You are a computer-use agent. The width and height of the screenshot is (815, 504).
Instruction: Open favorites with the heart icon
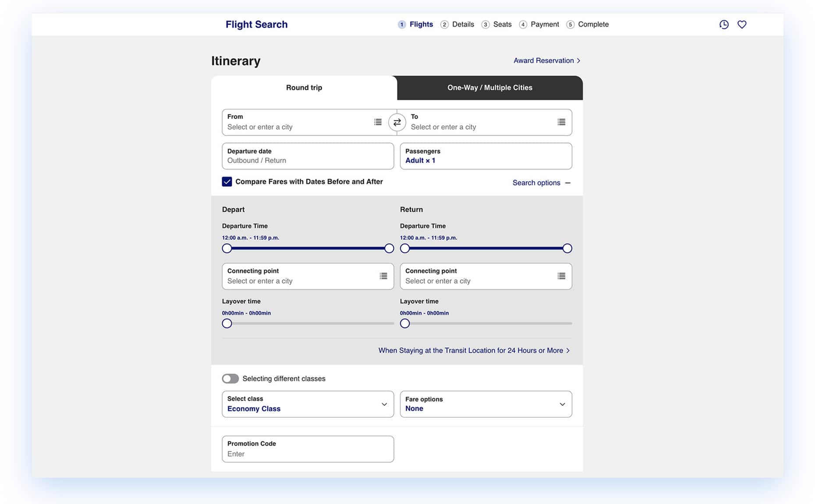click(x=742, y=25)
